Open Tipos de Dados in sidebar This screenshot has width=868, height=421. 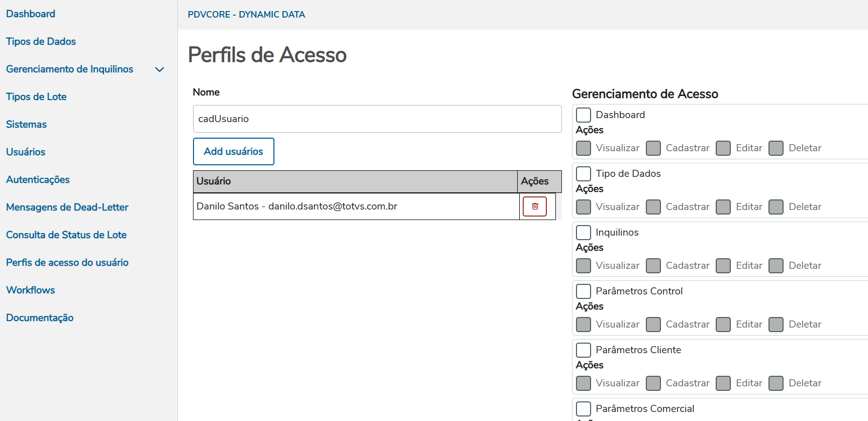tap(41, 42)
